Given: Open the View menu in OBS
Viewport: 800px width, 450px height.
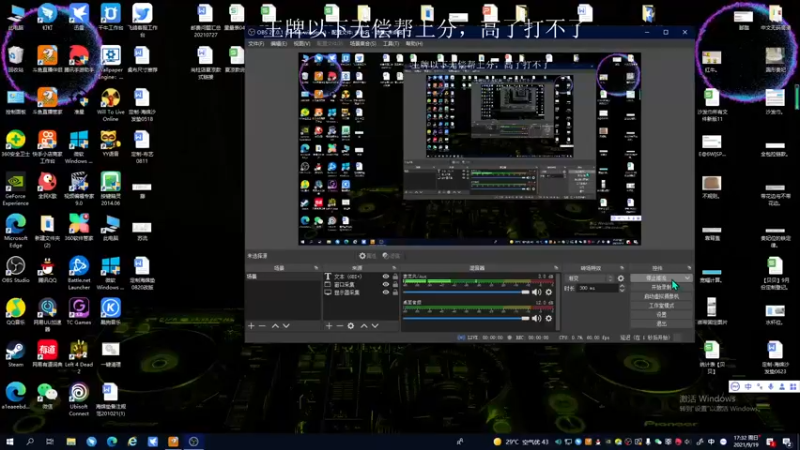Looking at the screenshot, I should (302, 44).
